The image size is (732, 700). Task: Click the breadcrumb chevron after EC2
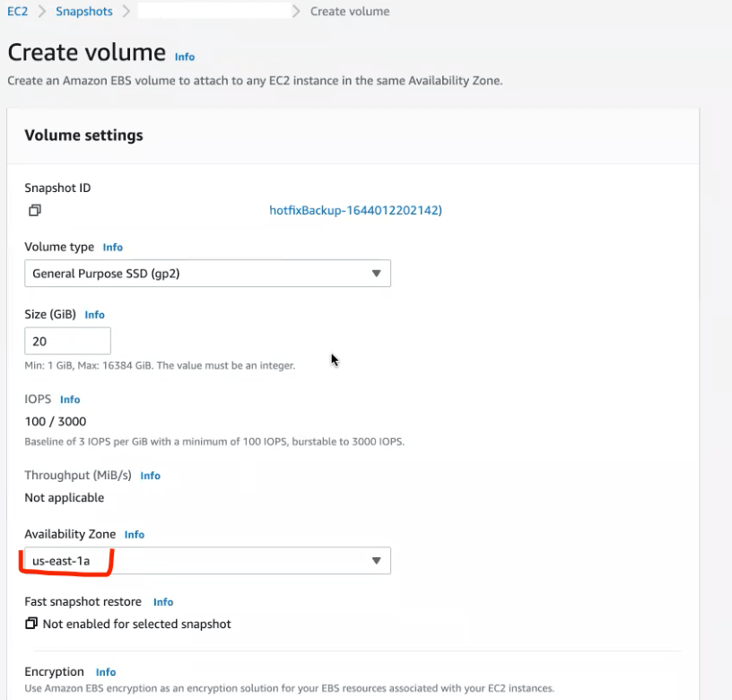point(41,12)
